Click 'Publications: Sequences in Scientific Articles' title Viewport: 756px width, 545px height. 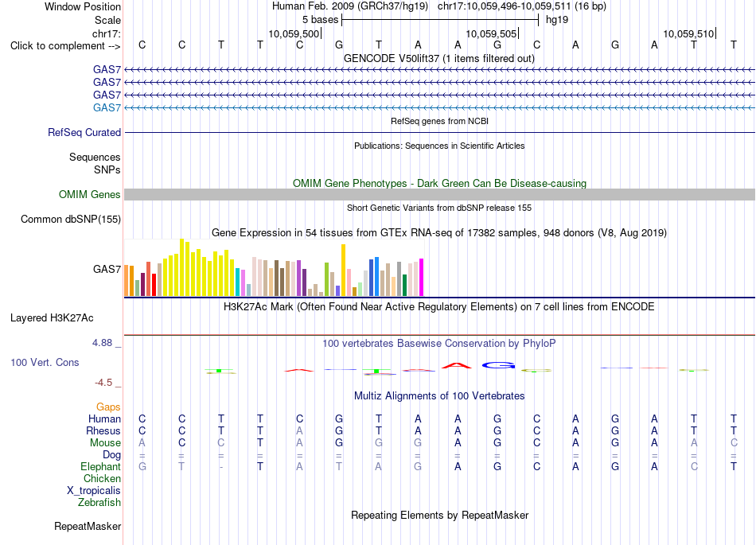coord(439,146)
